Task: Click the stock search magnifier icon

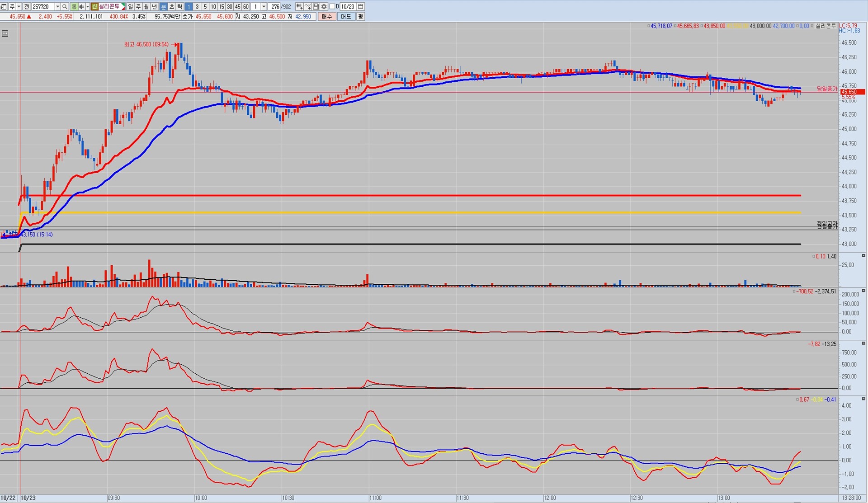Action: pyautogui.click(x=65, y=7)
